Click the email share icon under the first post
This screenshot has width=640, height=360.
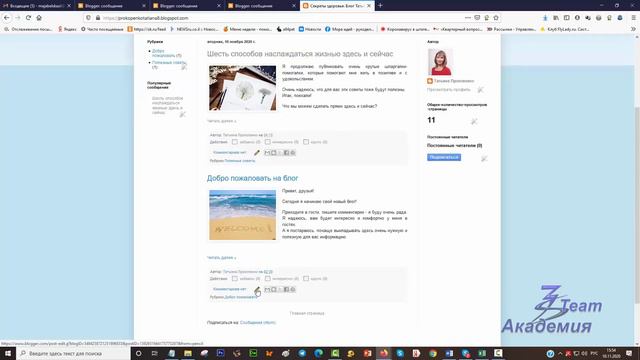coord(267,153)
